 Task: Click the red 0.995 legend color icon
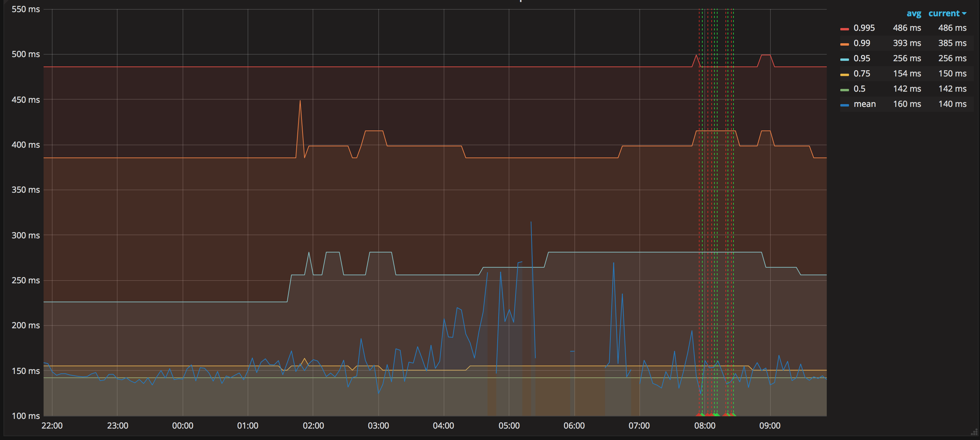844,27
